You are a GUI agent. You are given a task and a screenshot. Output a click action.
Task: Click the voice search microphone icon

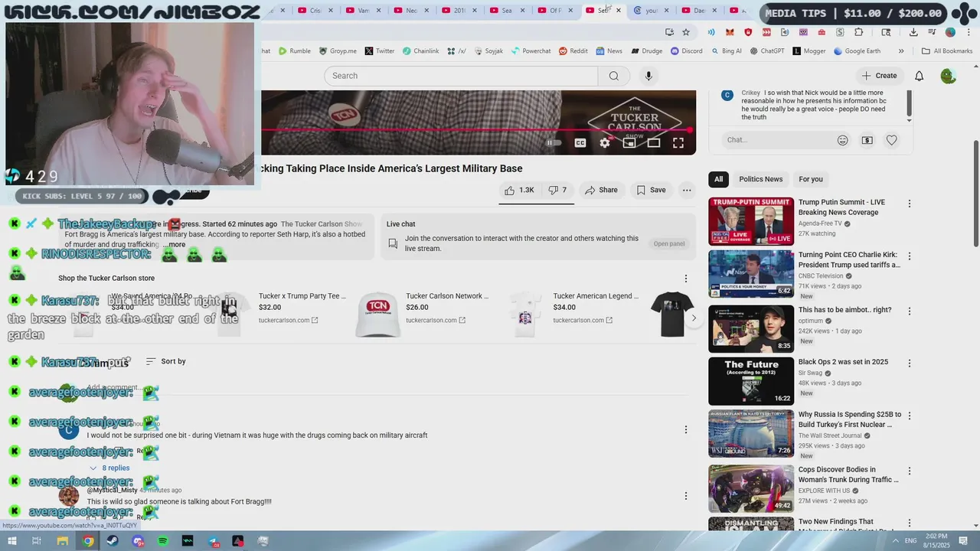pyautogui.click(x=648, y=76)
